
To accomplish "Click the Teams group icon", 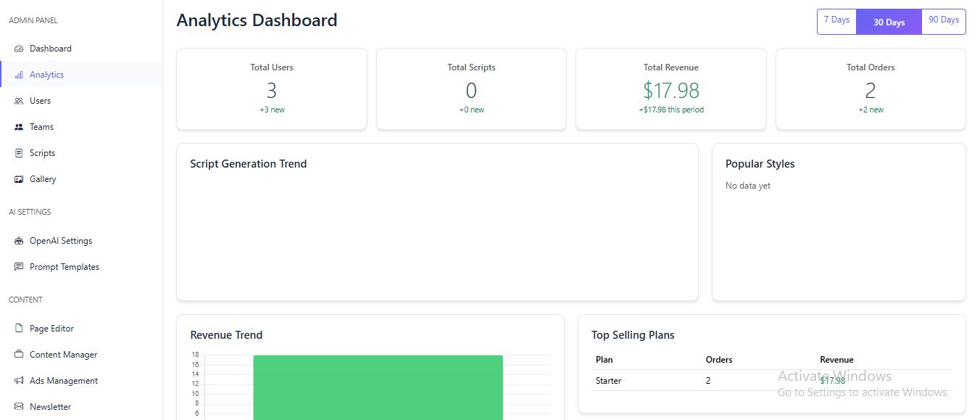I will click(x=19, y=127).
